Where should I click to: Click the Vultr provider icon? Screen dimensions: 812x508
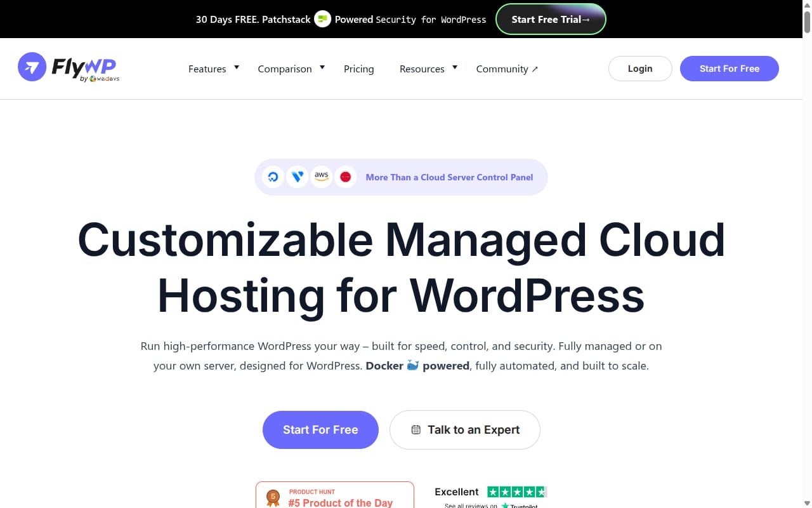coord(297,177)
